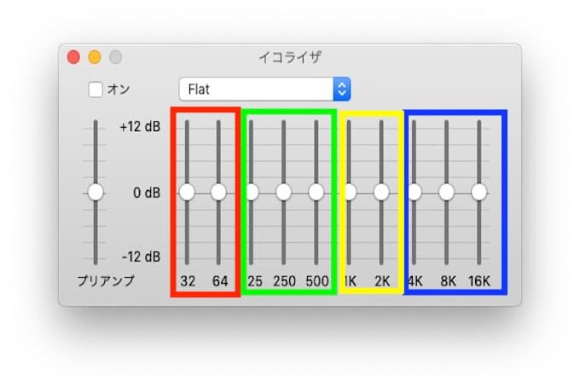This screenshot has height=392, width=580.
Task: Click the 0 dB scale label
Action: coord(147,193)
